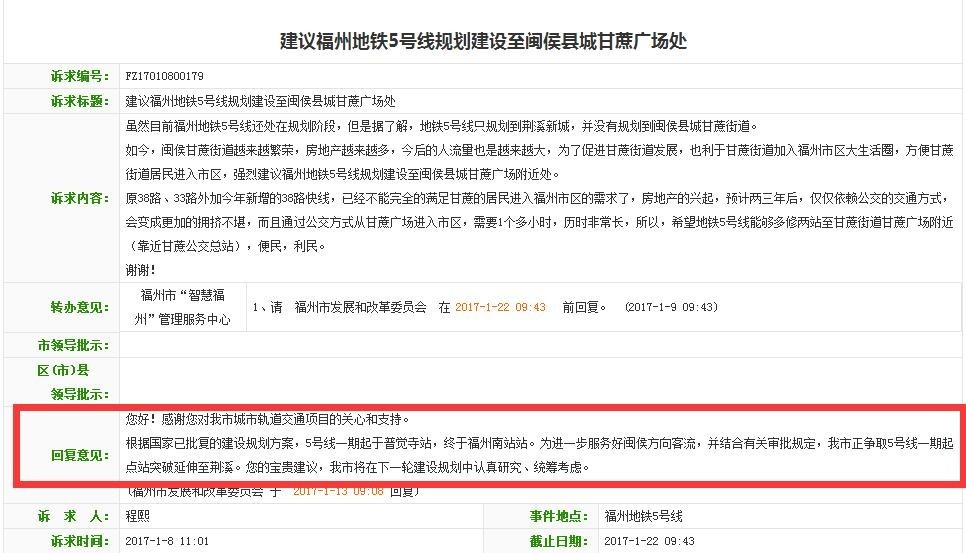This screenshot has width=966, height=553.
Task: Click the requester name 程熙
Action: pos(137,516)
